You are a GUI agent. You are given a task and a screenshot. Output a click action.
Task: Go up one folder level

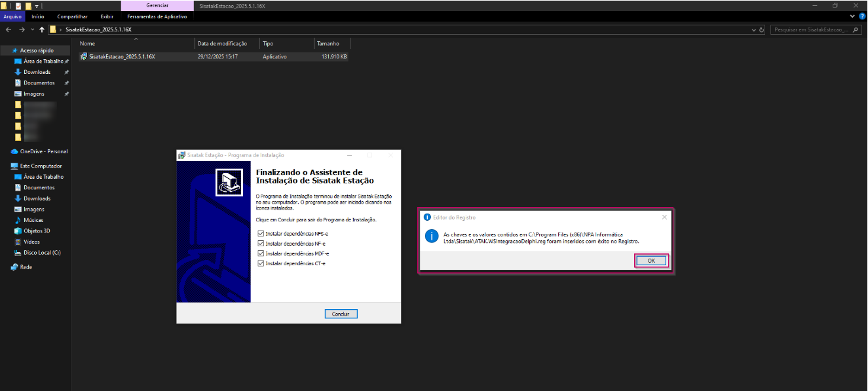pyautogui.click(x=42, y=29)
